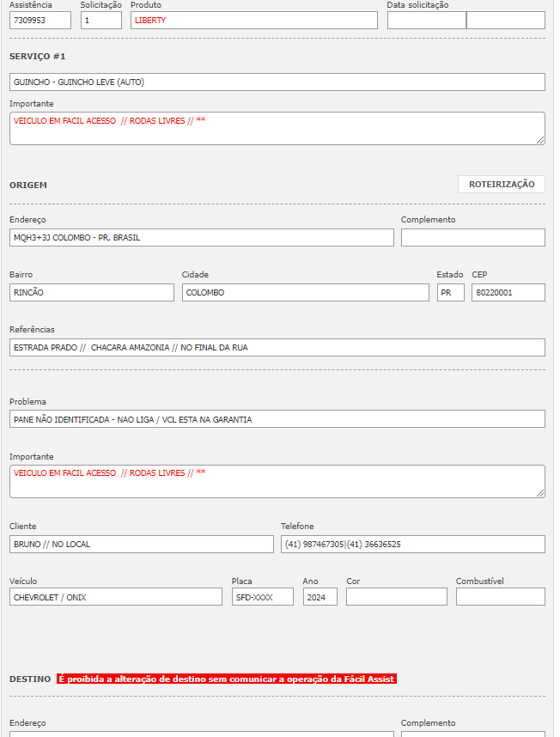Image resolution: width=560 pixels, height=737 pixels.
Task: Click the Telefone number field
Action: click(x=412, y=545)
